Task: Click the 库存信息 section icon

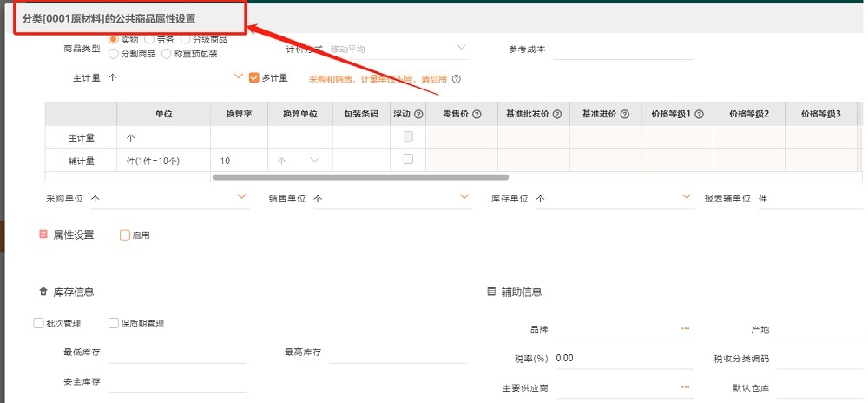Action: click(43, 292)
